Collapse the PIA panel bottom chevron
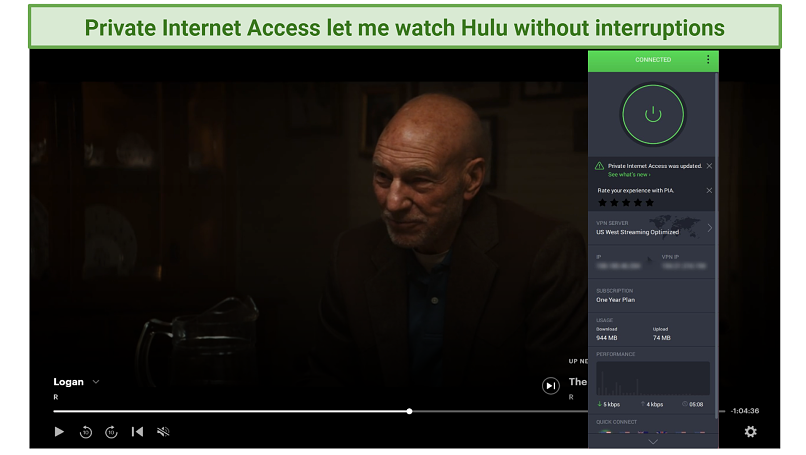This screenshot has height=455, width=806. click(653, 442)
